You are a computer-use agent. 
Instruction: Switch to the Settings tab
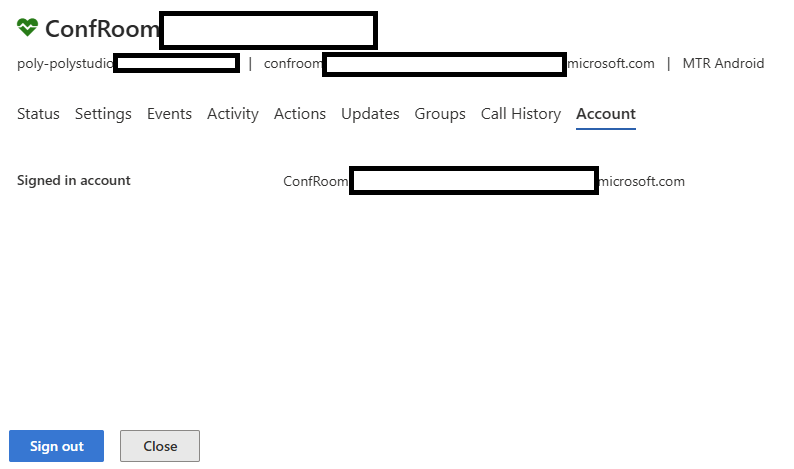103,114
